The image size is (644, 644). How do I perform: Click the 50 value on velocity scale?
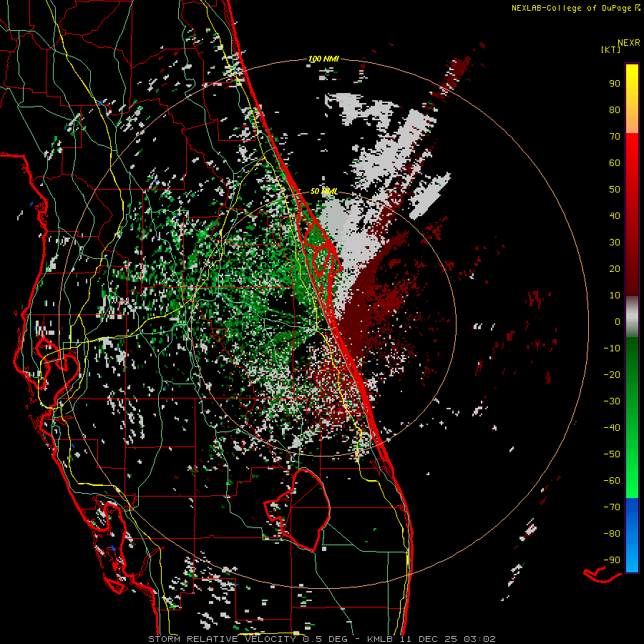615,190
